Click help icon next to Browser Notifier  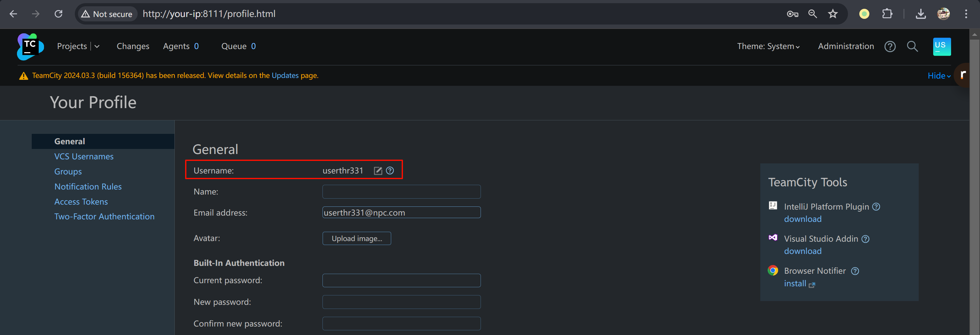(855, 271)
